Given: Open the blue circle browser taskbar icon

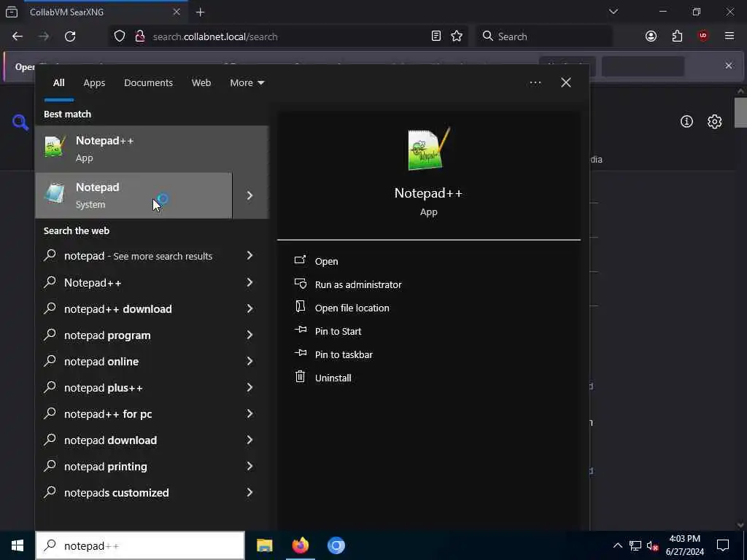Looking at the screenshot, I should pos(336,545).
